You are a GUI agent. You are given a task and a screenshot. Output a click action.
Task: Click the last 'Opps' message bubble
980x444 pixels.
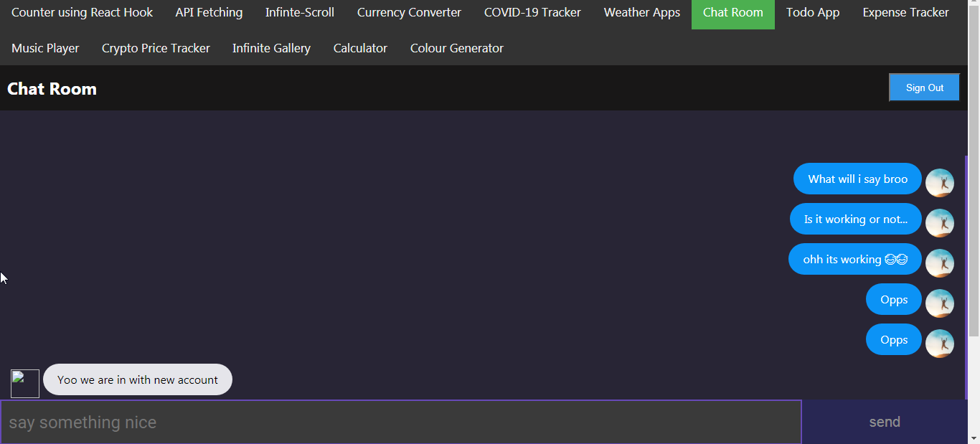click(894, 339)
